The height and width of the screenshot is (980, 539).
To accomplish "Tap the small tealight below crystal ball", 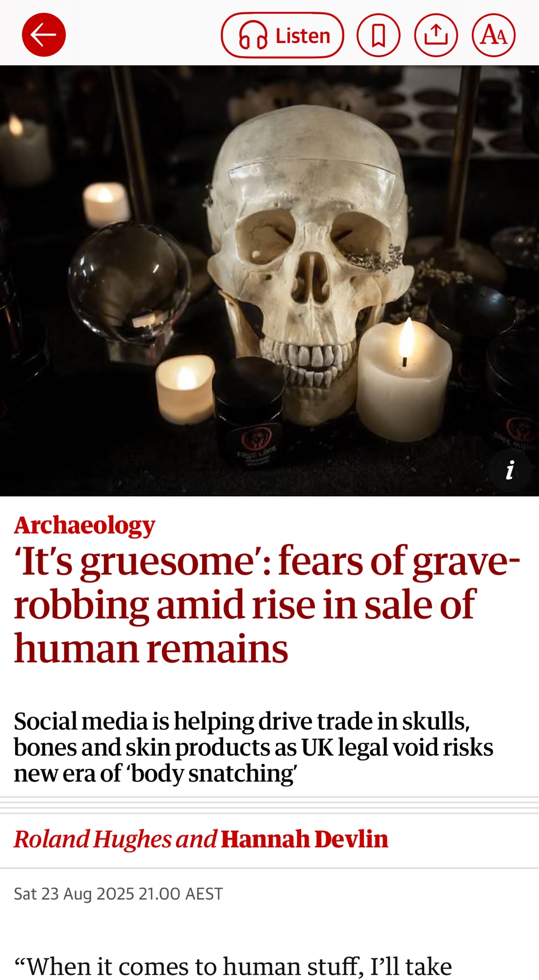I will click(x=184, y=388).
